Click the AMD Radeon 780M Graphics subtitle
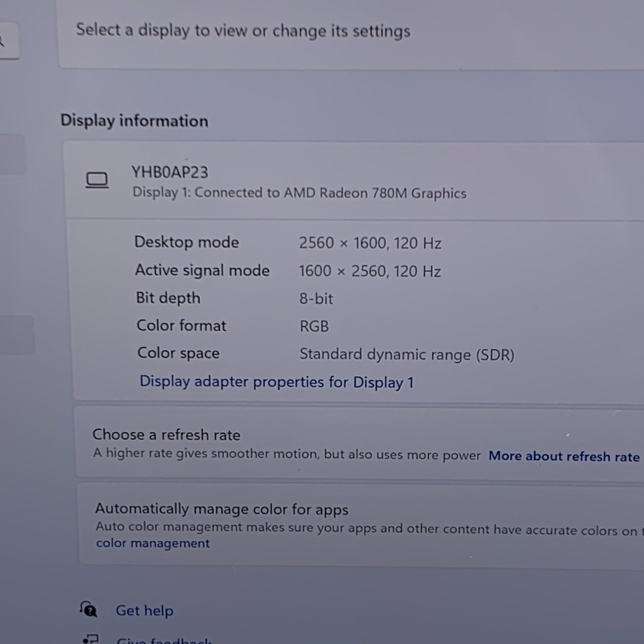This screenshot has width=644, height=644. point(299,193)
